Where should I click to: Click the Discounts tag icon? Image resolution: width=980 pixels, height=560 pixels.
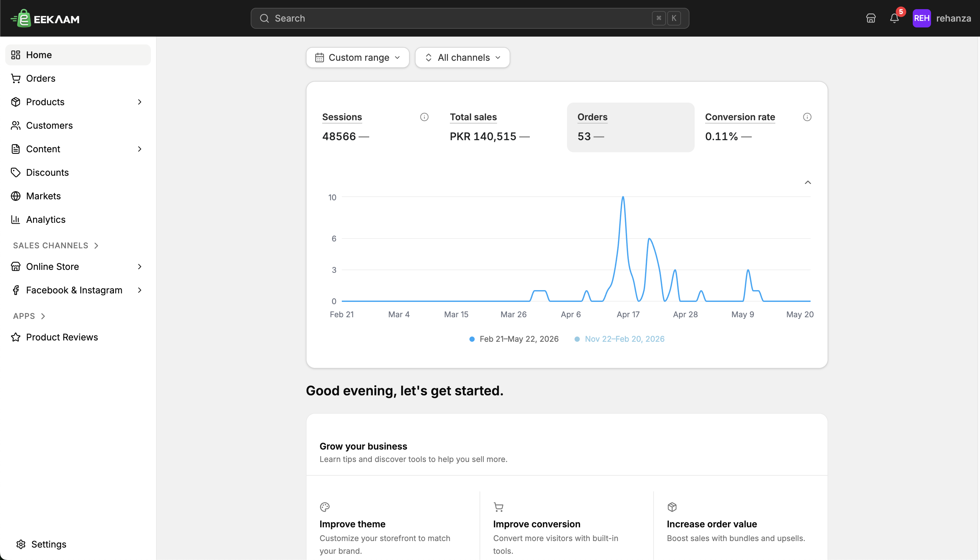click(16, 172)
